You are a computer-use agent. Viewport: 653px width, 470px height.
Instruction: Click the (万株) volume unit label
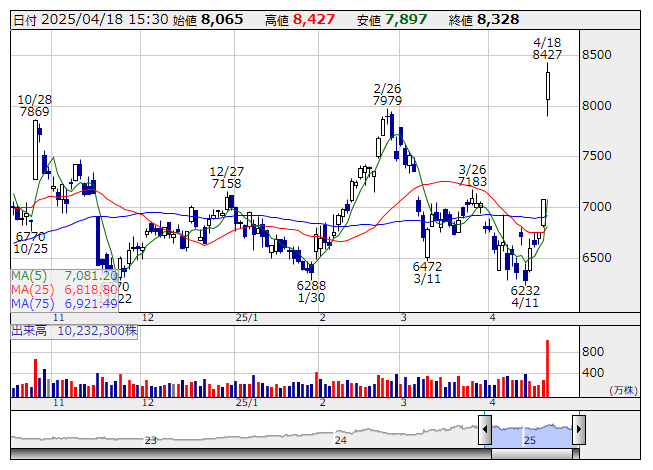point(623,390)
